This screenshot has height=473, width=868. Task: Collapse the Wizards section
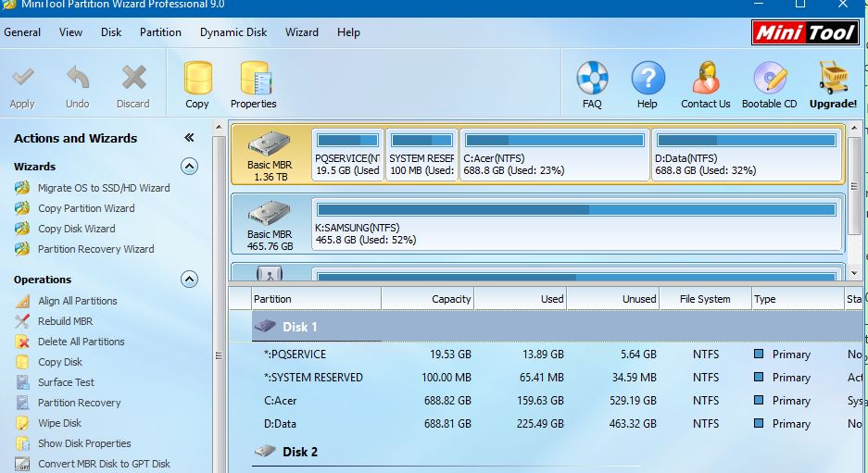pos(189,167)
